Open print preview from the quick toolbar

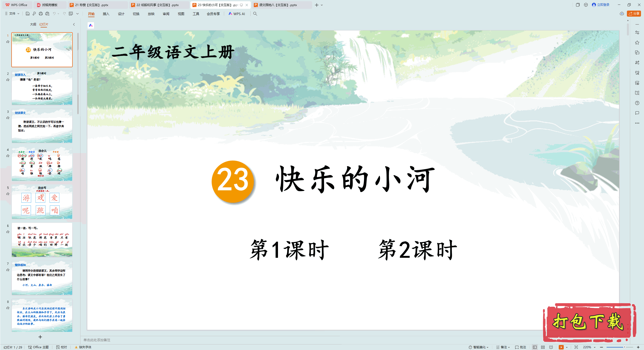point(47,14)
